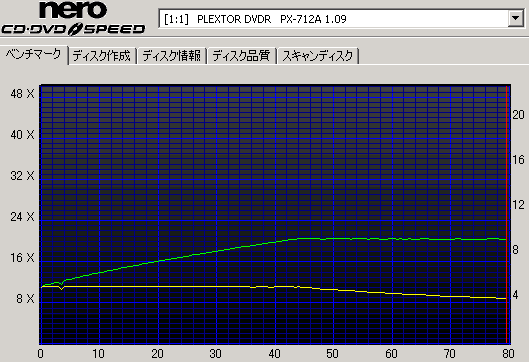
Task: Click the 32 X axis label
Action: (22, 176)
